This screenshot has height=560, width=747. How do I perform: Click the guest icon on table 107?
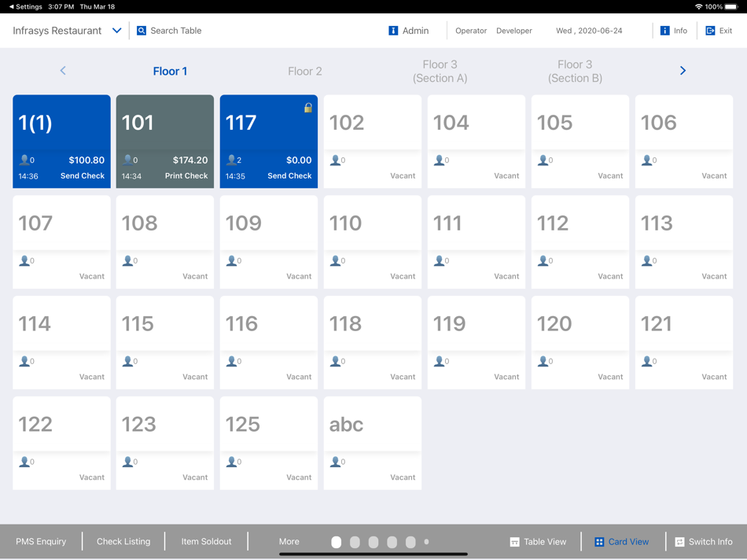pyautogui.click(x=24, y=260)
